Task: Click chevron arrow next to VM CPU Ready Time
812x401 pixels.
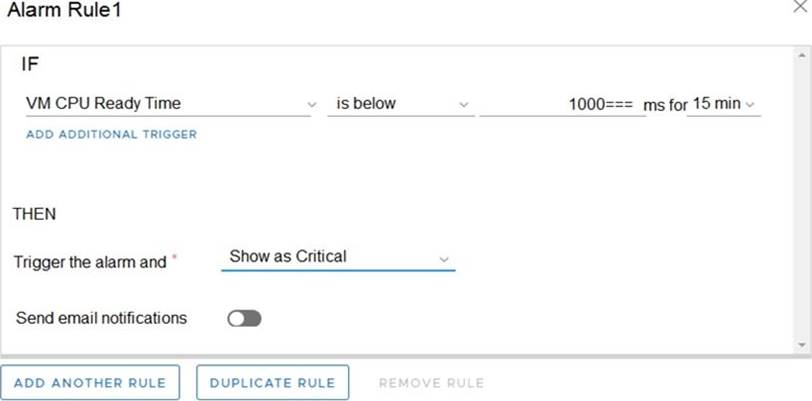Action: point(311,104)
